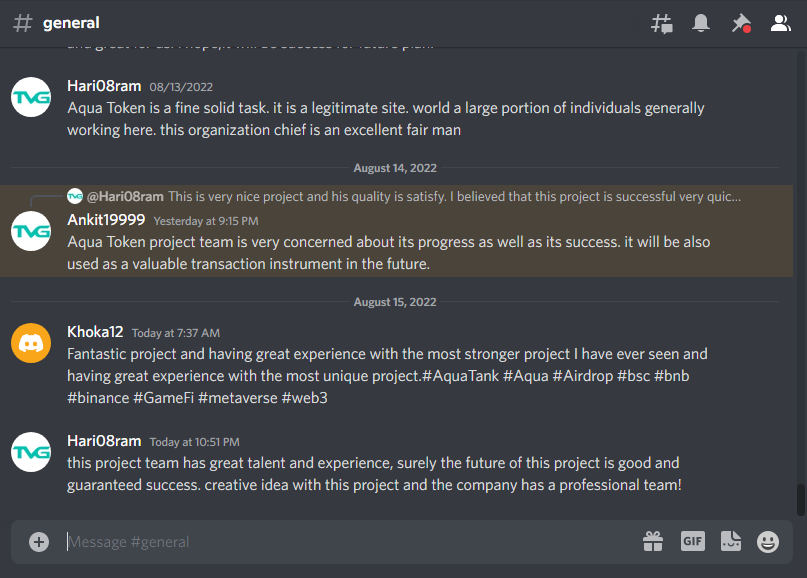The height and width of the screenshot is (578, 807).
Task: Open notification settings bell icon
Action: point(700,23)
